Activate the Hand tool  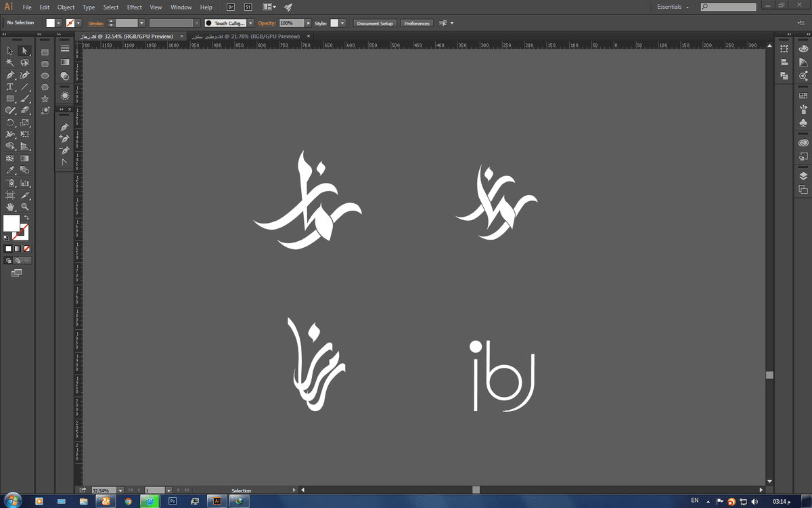pos(10,207)
